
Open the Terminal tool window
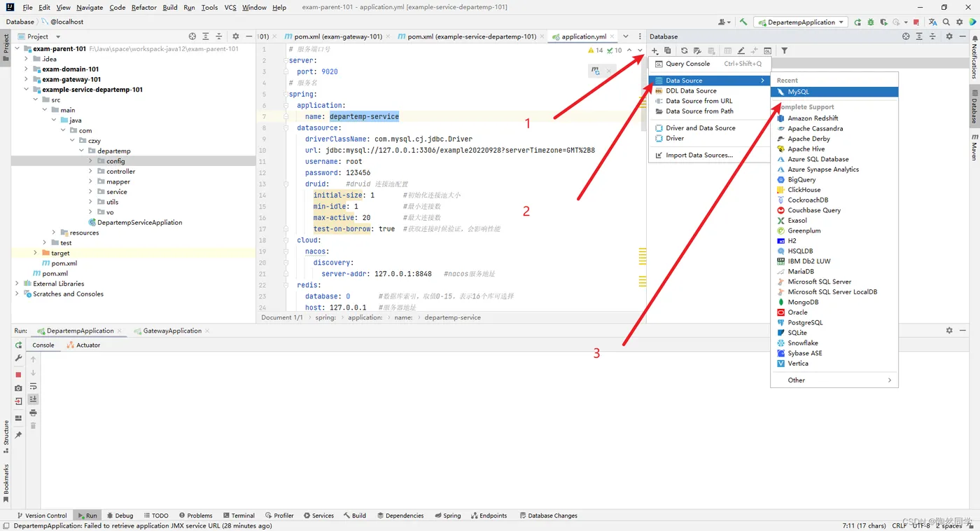(238, 516)
